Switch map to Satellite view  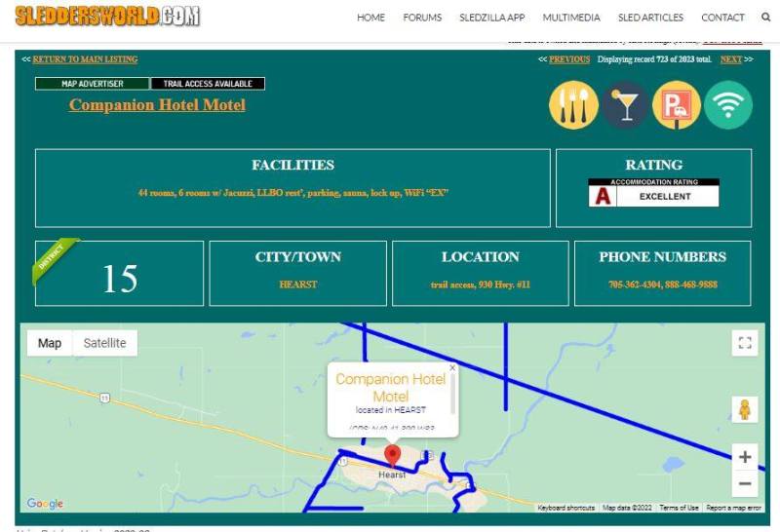click(105, 343)
